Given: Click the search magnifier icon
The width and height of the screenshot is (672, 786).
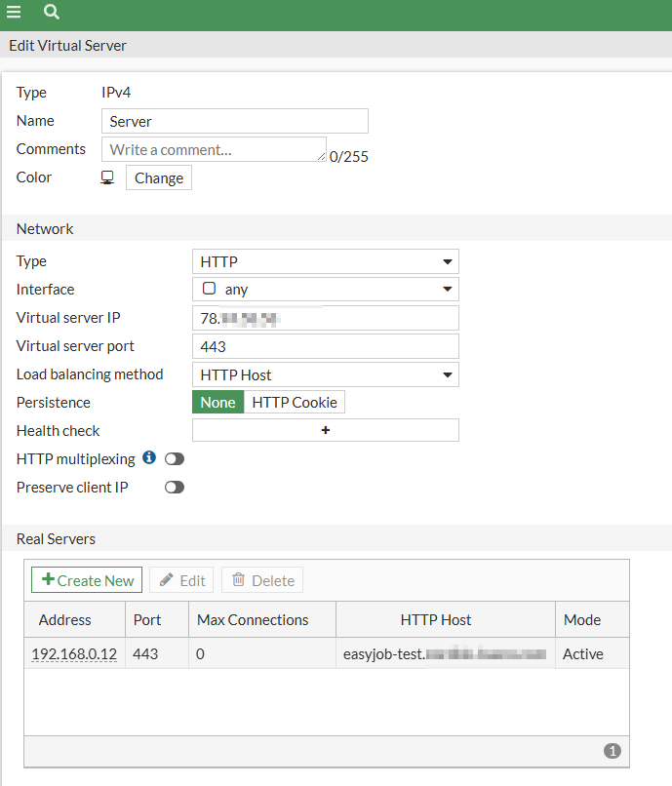Looking at the screenshot, I should tap(52, 13).
